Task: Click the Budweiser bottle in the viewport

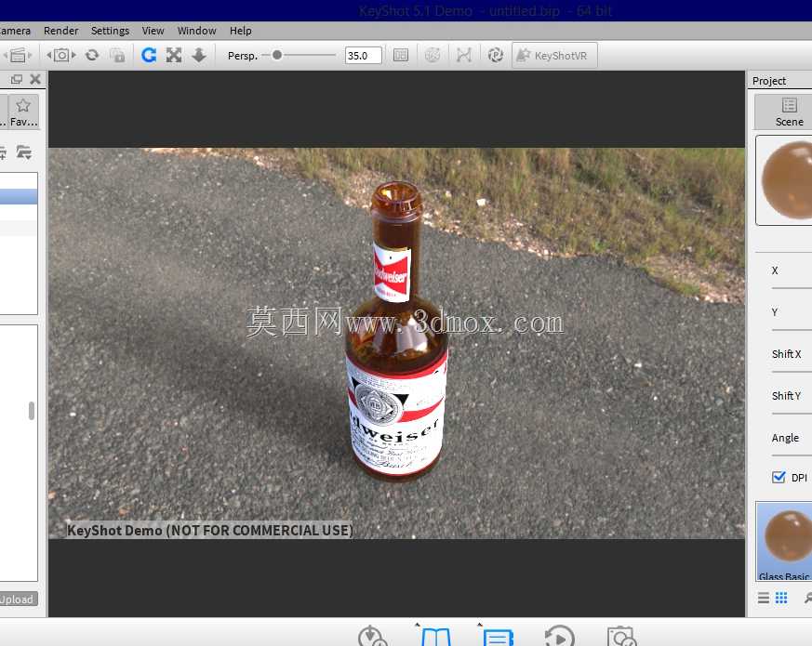Action: pos(396,331)
